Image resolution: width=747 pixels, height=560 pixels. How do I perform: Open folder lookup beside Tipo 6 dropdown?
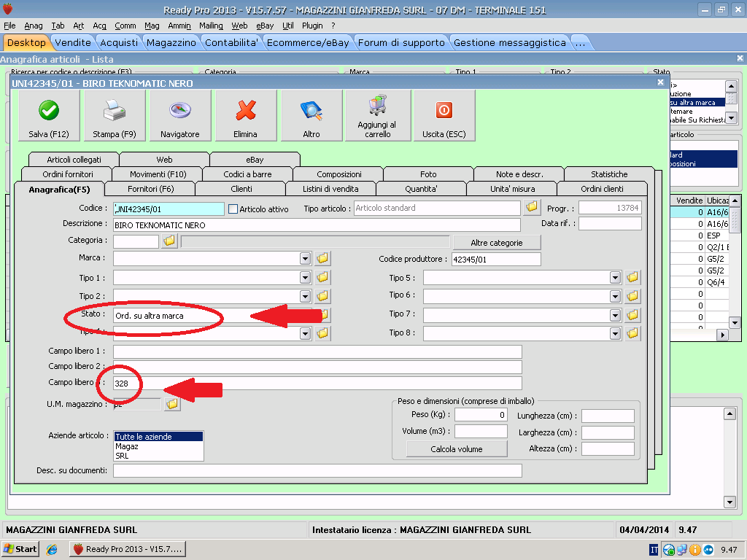[632, 296]
